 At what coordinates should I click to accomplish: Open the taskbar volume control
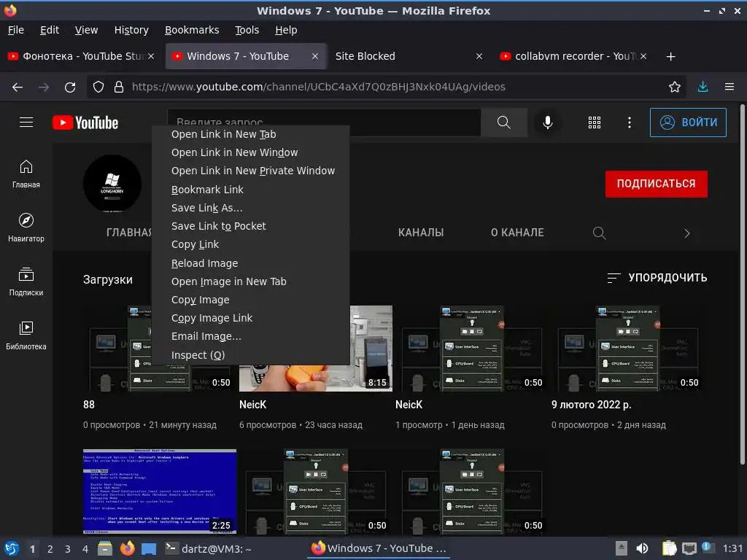[x=642, y=548]
